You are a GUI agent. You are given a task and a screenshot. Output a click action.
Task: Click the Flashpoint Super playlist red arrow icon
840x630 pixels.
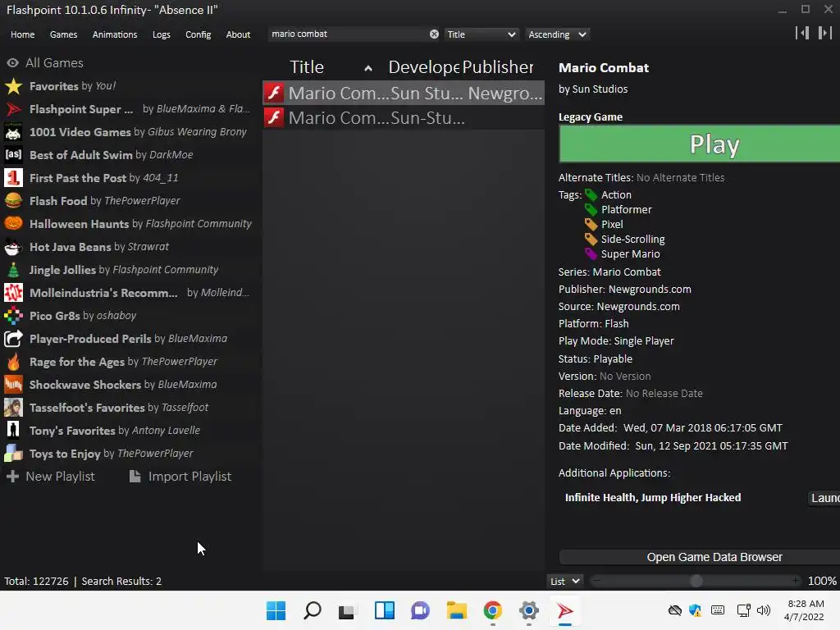point(13,109)
